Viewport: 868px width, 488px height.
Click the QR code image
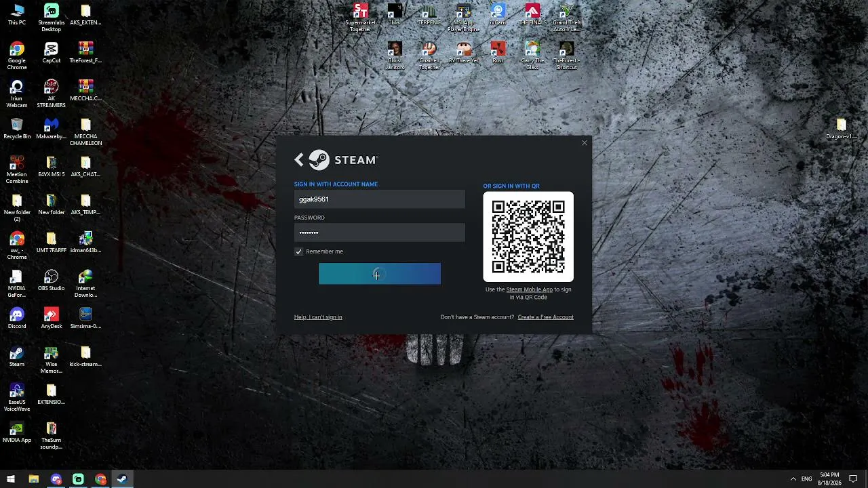click(x=528, y=237)
